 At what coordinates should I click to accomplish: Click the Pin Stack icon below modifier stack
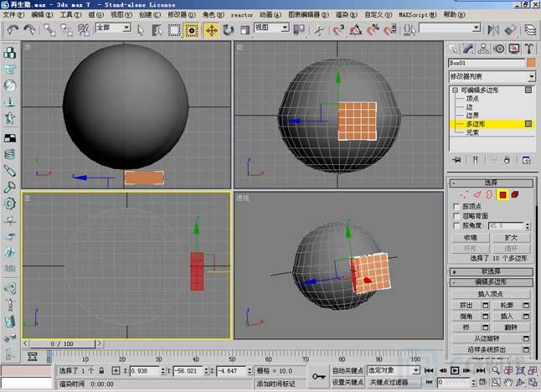[x=456, y=160]
